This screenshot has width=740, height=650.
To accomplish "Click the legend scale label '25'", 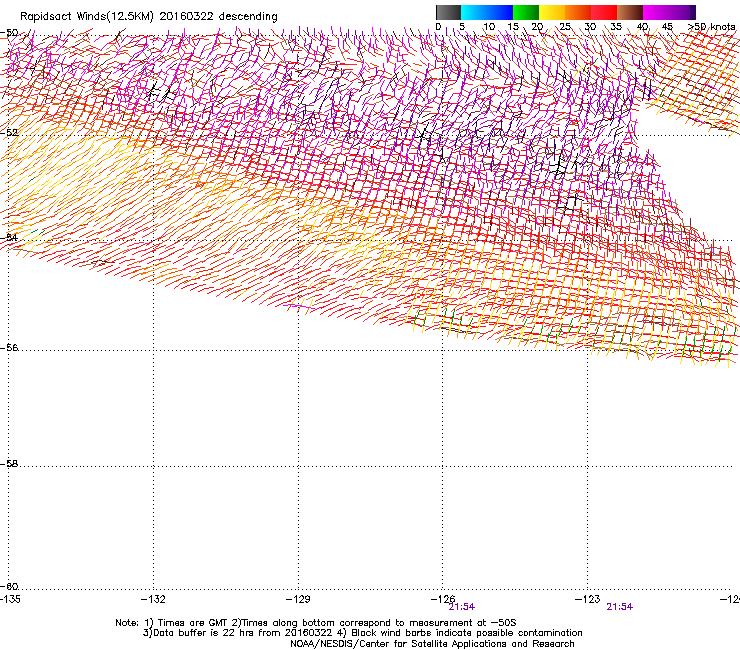I will click(564, 27).
